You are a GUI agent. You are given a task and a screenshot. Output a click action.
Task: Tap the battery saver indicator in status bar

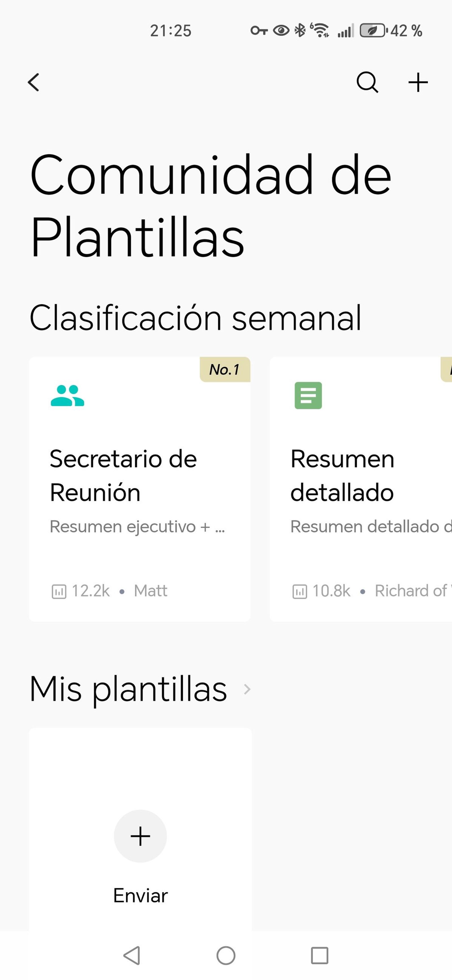click(x=371, y=31)
